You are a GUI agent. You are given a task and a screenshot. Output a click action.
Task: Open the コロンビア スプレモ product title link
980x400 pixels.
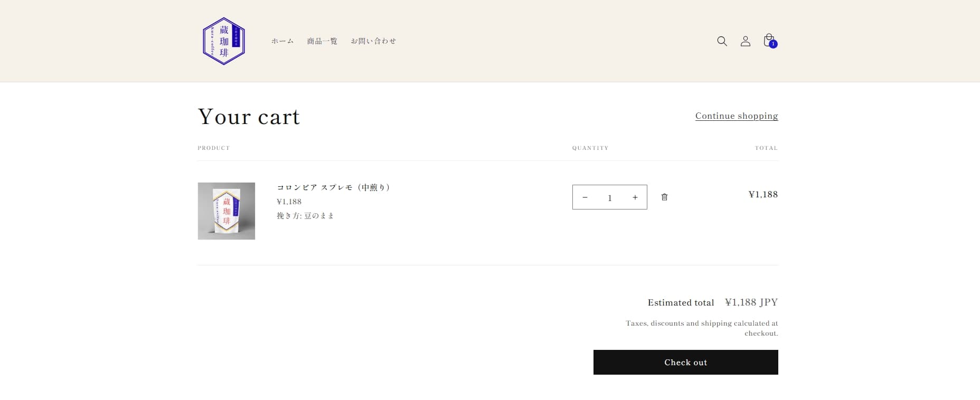pos(334,187)
